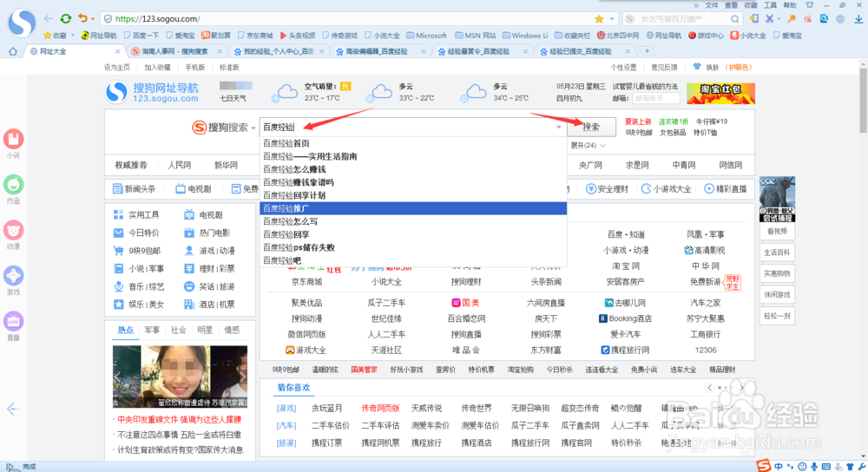Click the phone sync icon in toolbar
This screenshot has height=472, width=868.
(x=754, y=19)
